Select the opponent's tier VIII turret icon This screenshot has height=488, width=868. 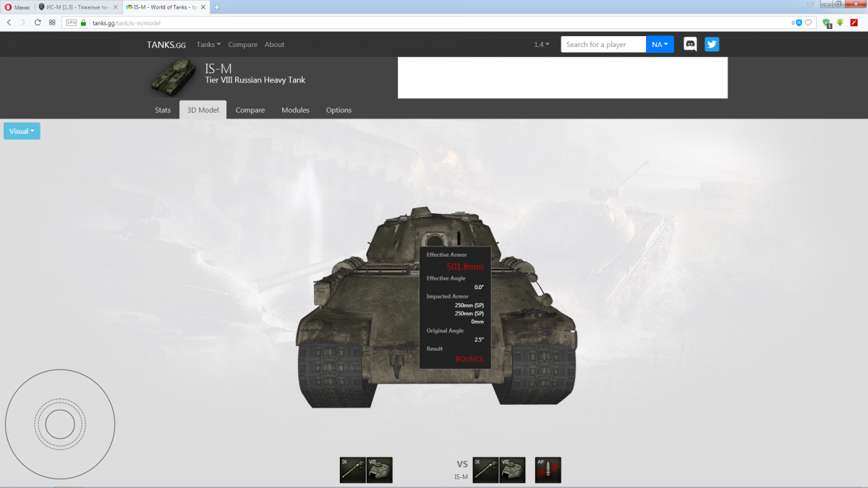513,470
